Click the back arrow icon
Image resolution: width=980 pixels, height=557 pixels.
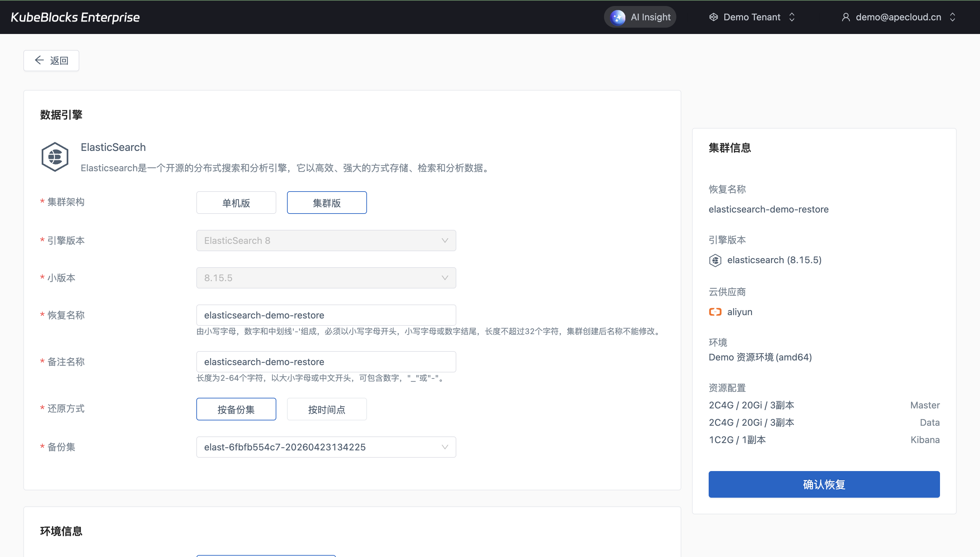tap(39, 60)
